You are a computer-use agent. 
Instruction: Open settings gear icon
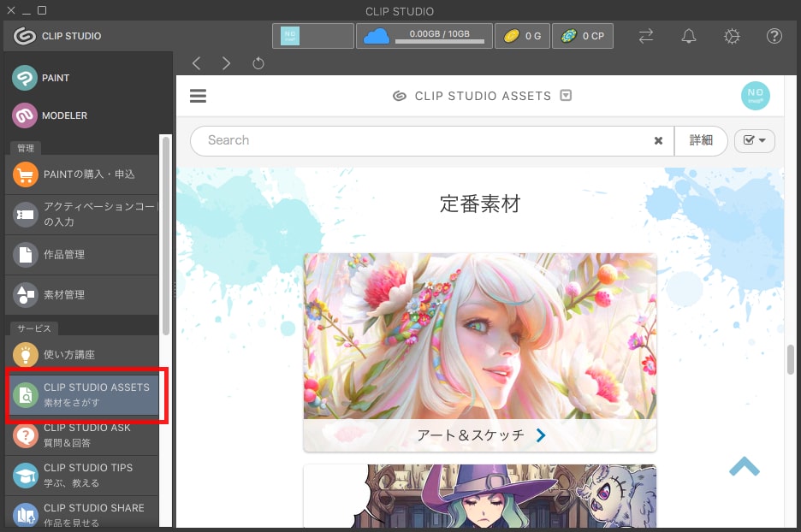click(732, 36)
